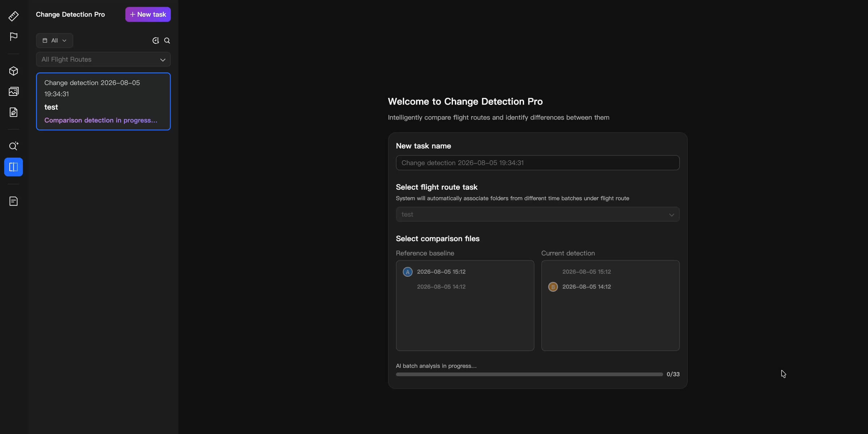868x434 pixels.
Task: Click the 'Welcome to Change Detection Pro' heading
Action: point(465,102)
